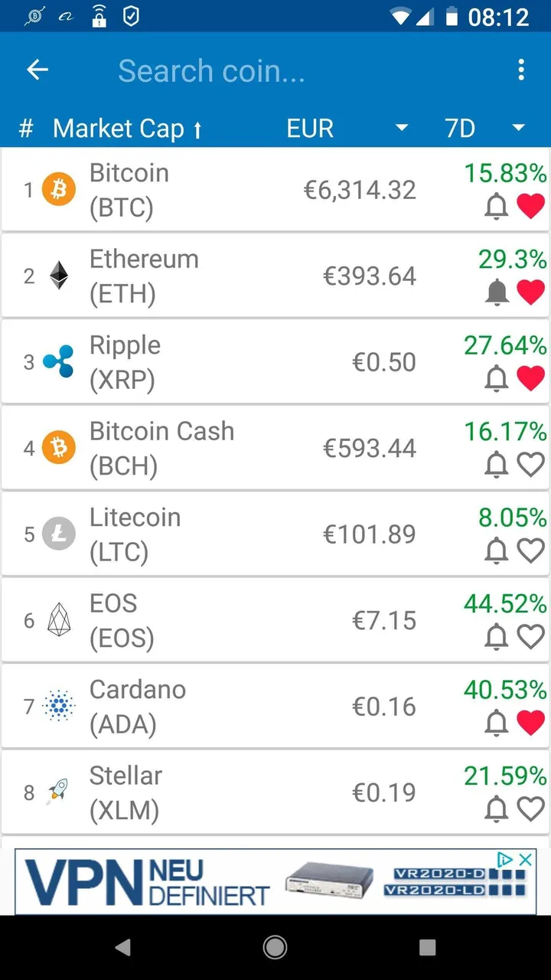Viewport: 551px width, 980px height.
Task: Favorite Bitcoin Cash with heart icon
Action: pos(531,464)
